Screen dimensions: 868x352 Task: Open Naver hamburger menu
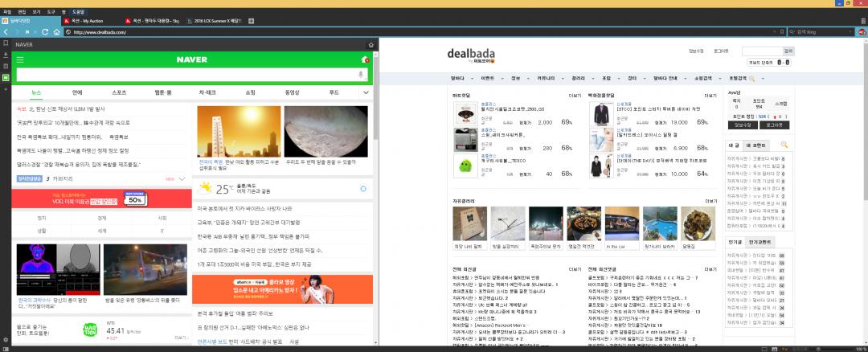[x=20, y=59]
